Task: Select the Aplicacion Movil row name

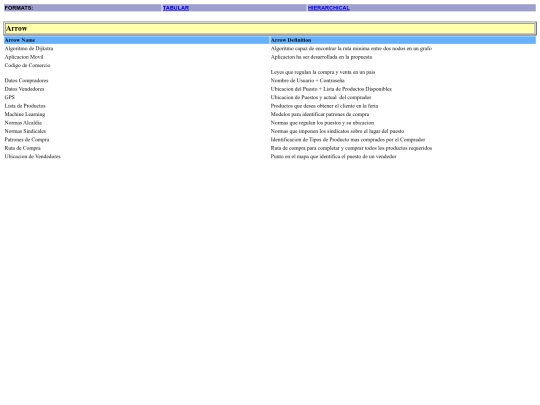Action: click(x=24, y=57)
